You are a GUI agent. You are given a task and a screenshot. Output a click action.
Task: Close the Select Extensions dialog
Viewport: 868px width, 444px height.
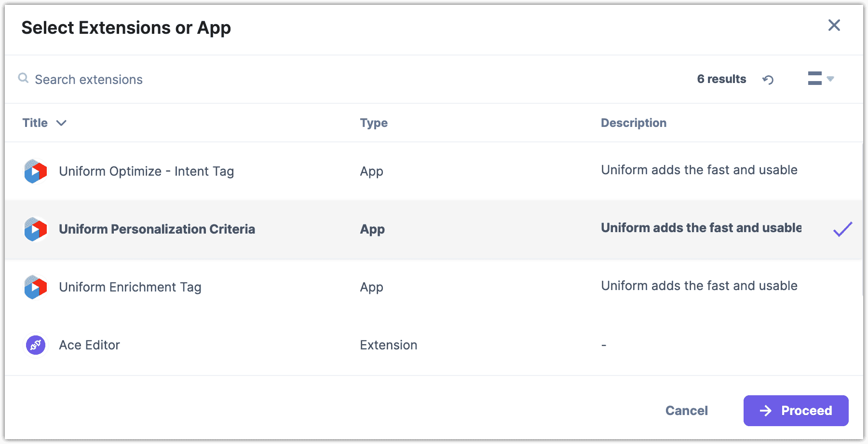(834, 26)
